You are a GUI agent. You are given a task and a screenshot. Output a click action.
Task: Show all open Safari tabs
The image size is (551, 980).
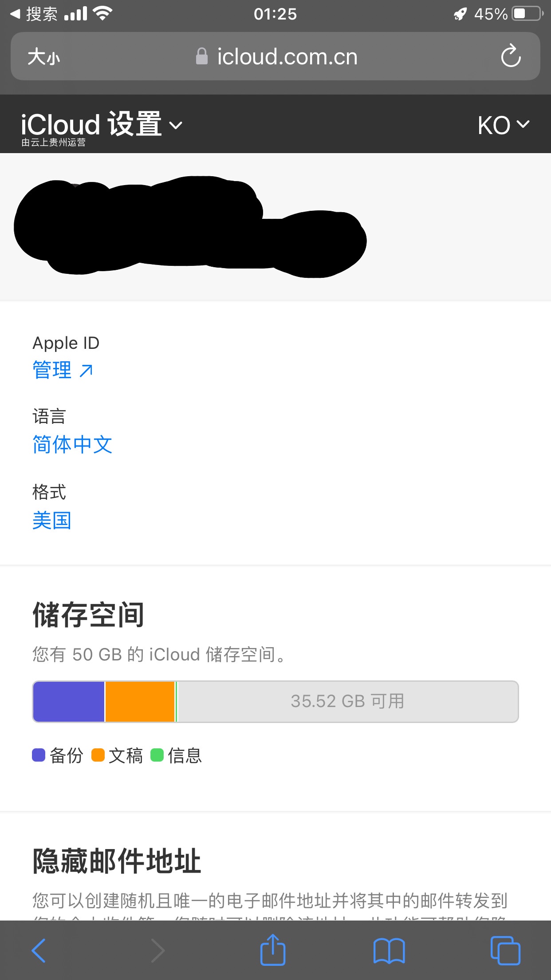505,950
